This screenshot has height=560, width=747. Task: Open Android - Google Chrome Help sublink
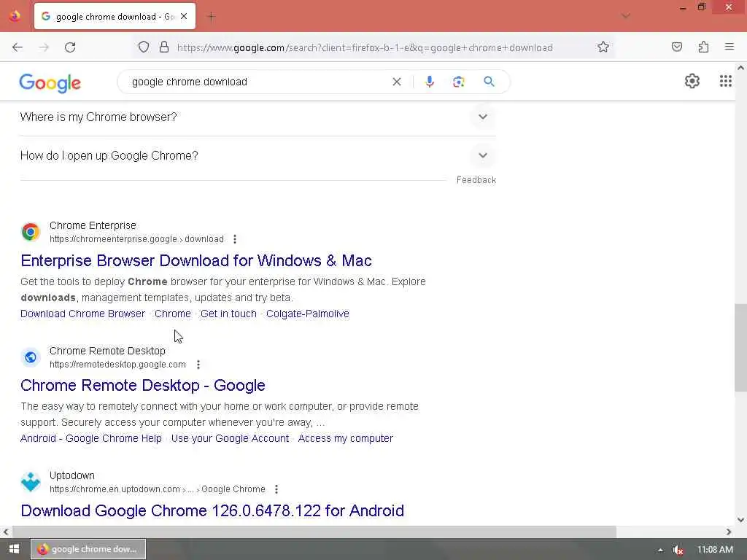click(90, 438)
